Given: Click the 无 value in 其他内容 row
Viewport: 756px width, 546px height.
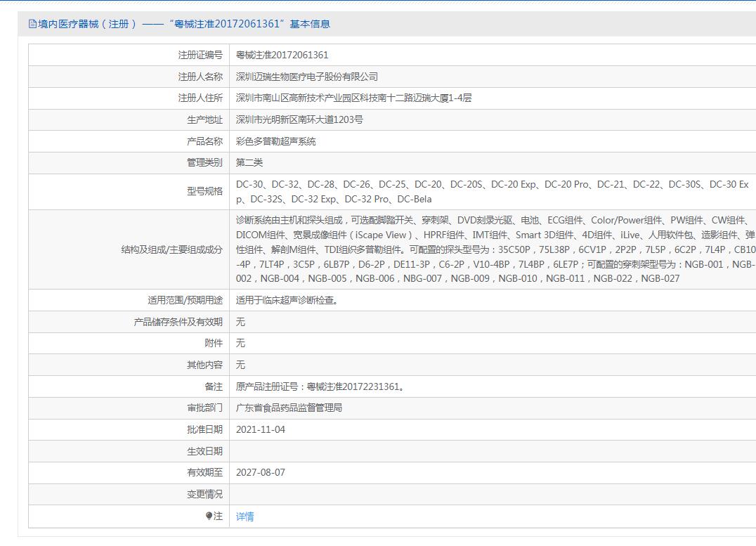Looking at the screenshot, I should (240, 365).
